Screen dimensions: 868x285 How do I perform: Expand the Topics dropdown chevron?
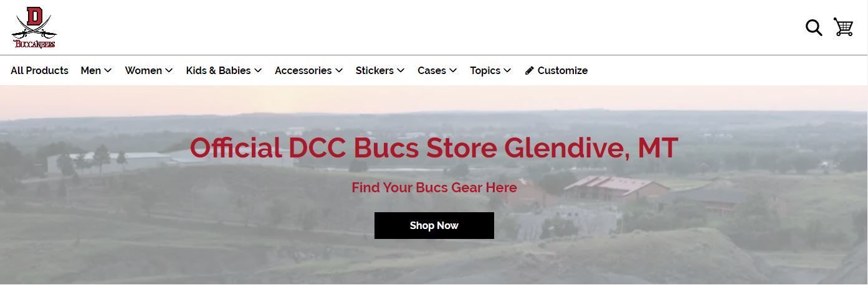(x=507, y=70)
